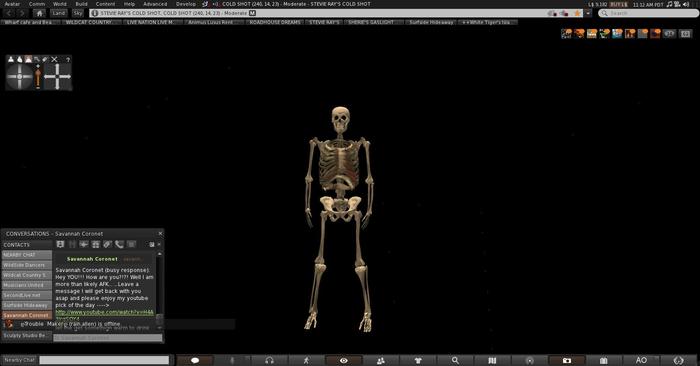This screenshot has width=700, height=366.
Task: Select the Wildcat Country conversation tab
Action: [27, 275]
